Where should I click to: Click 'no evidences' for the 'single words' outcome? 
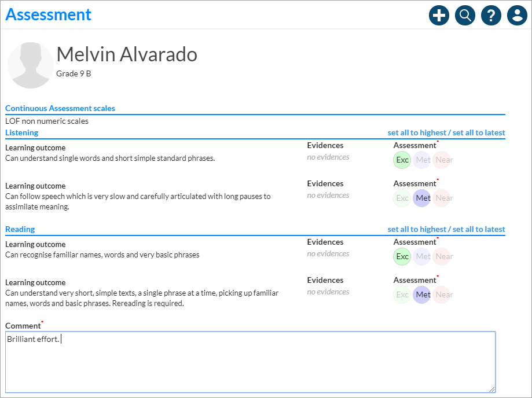[328, 157]
